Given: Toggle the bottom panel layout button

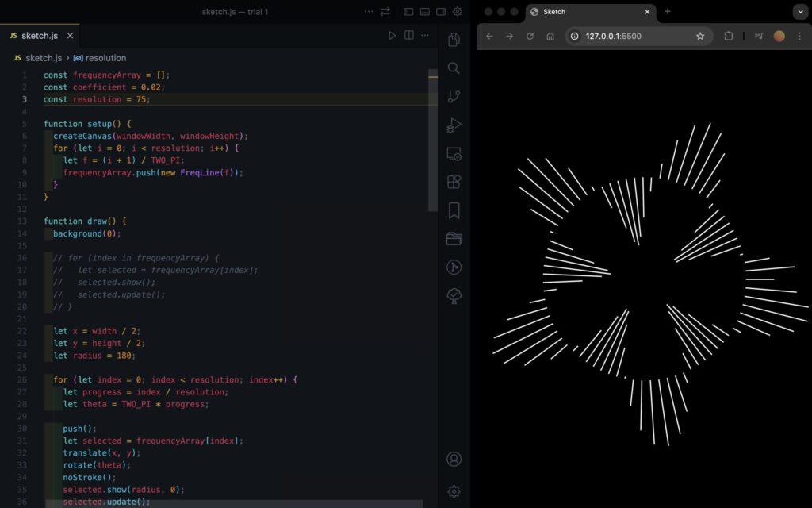Looking at the screenshot, I should (425, 12).
